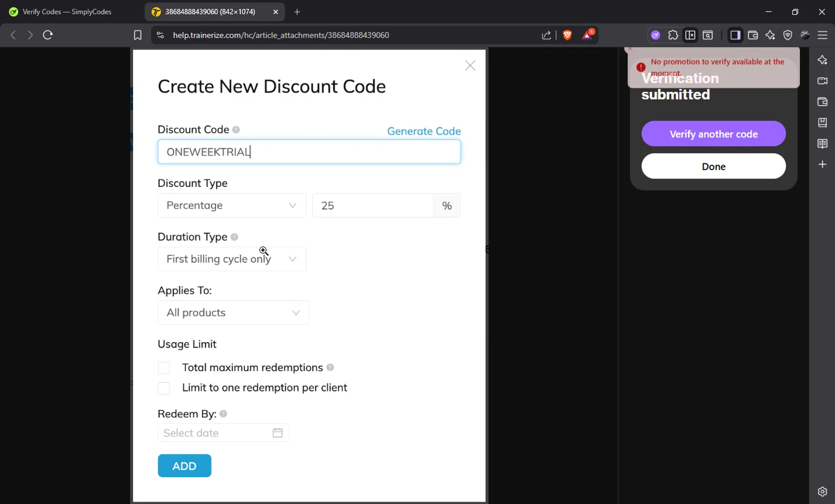
Task: Check Total maximum redemptions checkbox
Action: coord(164,368)
